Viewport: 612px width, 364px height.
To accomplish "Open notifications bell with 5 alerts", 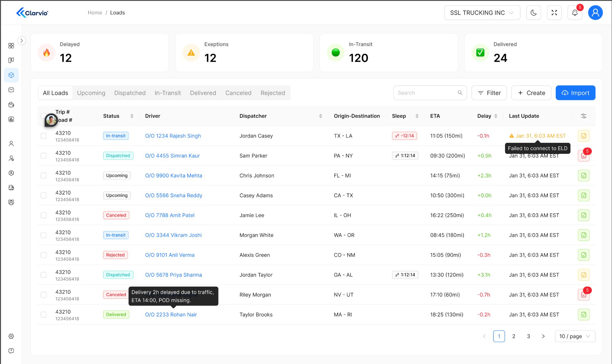I will (575, 13).
